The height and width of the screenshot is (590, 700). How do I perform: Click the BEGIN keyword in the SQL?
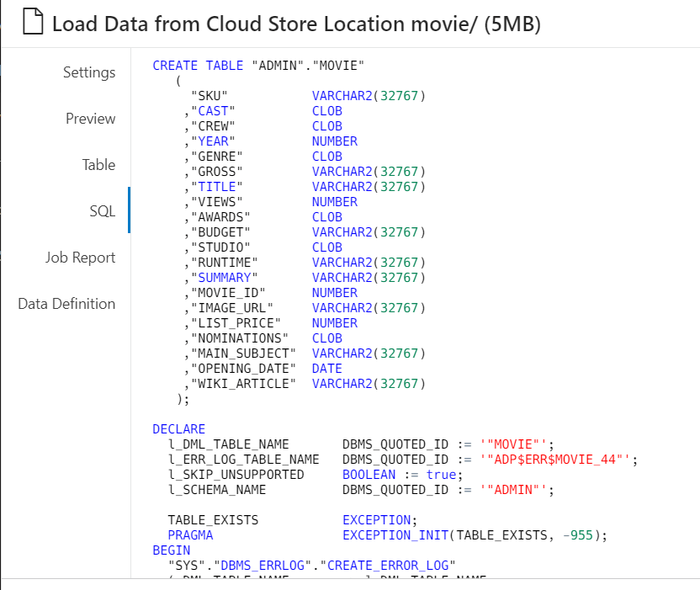(171, 550)
